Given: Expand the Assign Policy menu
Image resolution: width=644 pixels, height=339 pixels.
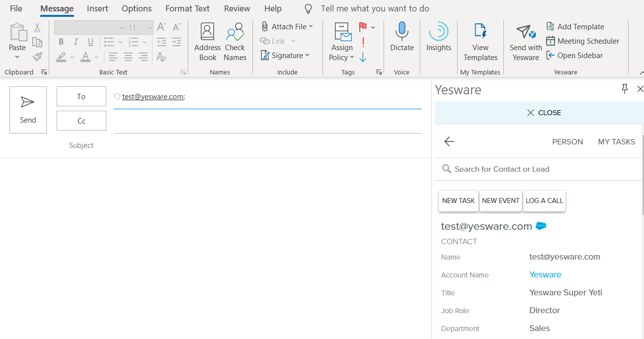Looking at the screenshot, I should [342, 42].
